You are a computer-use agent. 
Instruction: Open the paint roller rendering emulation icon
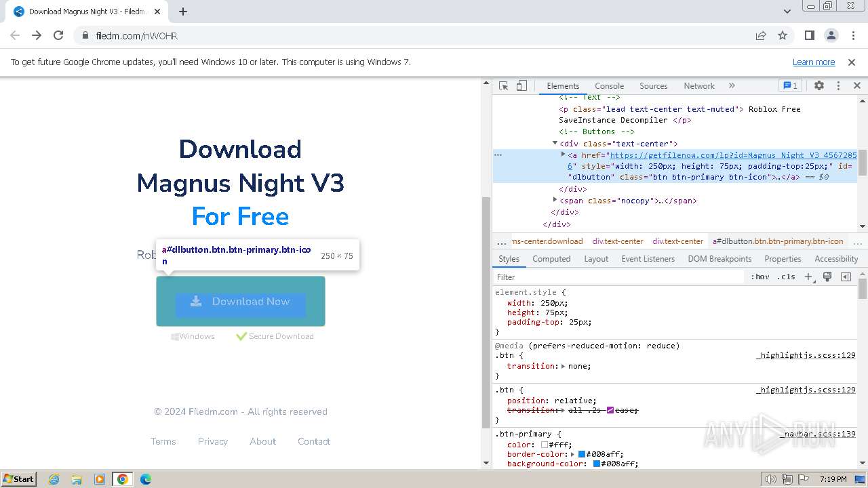click(827, 277)
